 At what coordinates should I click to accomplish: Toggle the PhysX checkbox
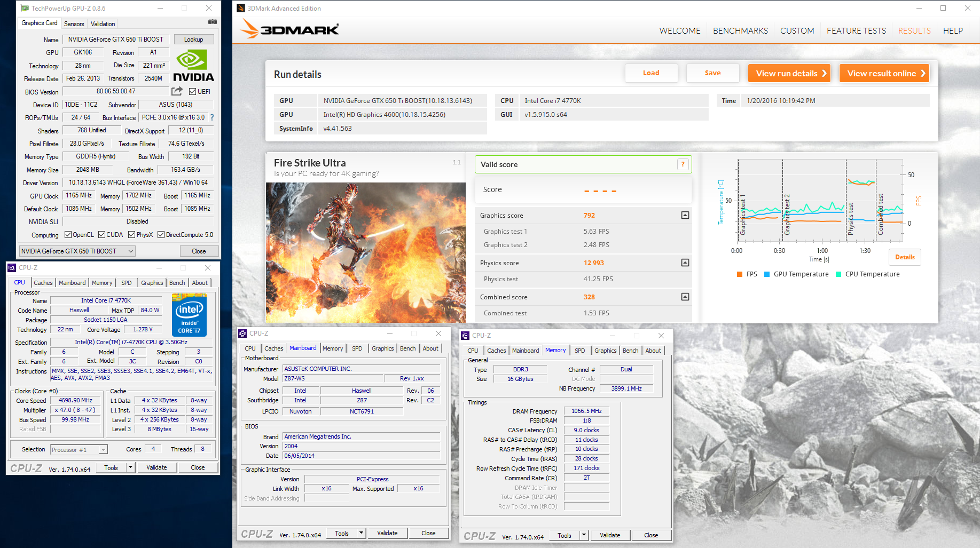132,235
